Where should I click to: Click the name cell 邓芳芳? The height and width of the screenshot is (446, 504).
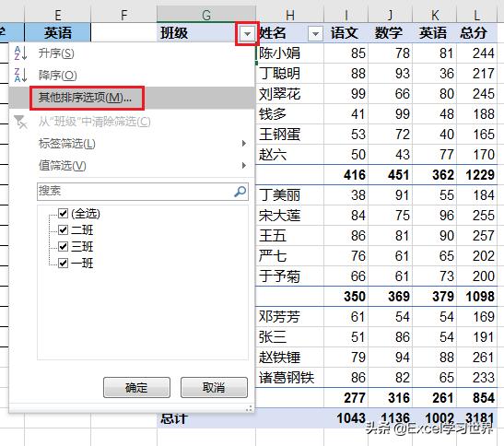point(290,317)
